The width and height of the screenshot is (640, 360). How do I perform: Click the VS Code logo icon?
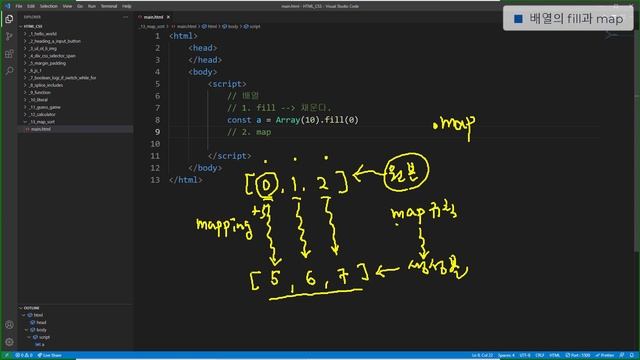(x=7, y=6)
